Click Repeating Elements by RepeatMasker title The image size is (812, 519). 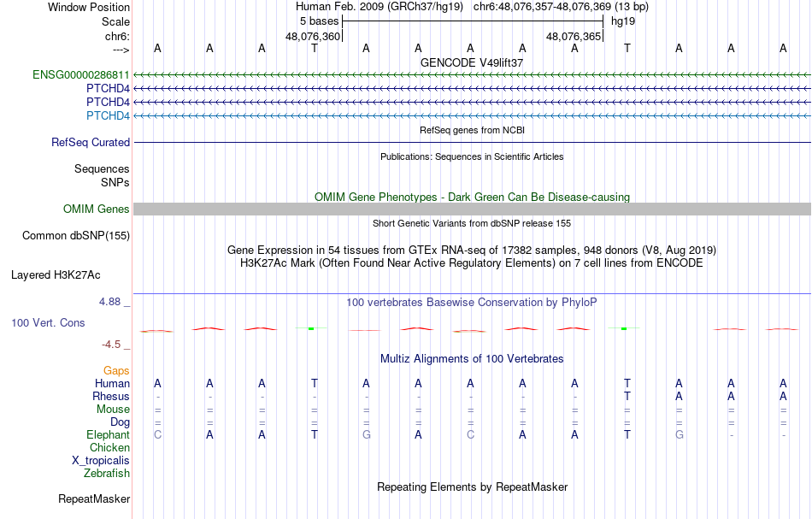point(473,487)
